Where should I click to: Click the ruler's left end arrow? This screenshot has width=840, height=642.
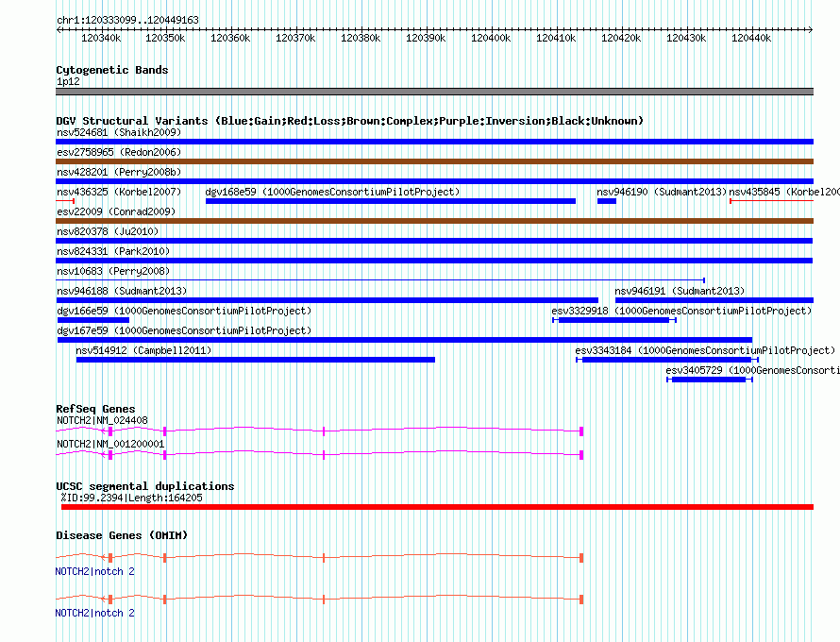(x=59, y=30)
